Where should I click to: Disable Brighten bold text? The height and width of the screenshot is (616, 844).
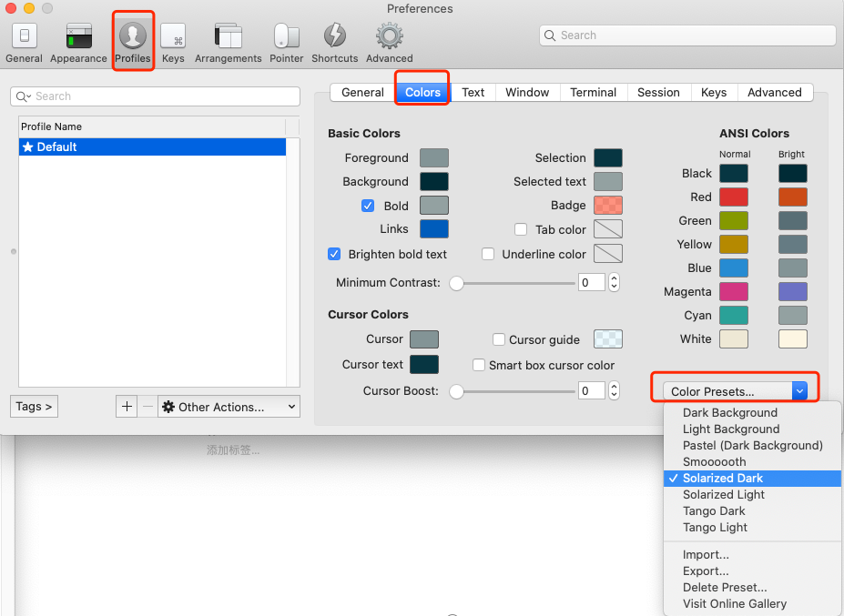coord(334,254)
